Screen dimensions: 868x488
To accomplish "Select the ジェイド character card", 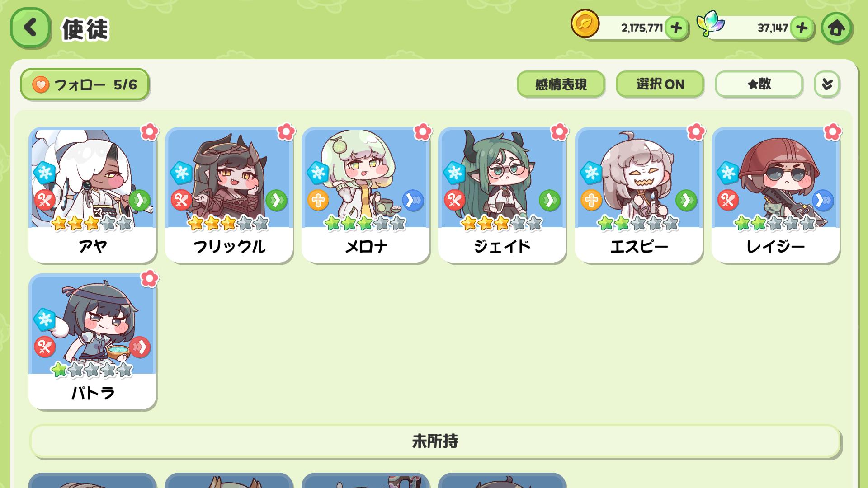I will point(502,195).
